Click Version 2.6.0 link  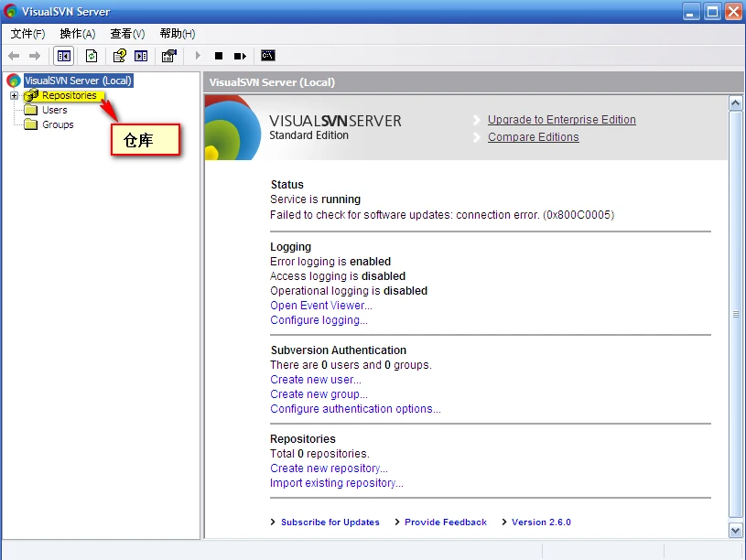tap(541, 522)
